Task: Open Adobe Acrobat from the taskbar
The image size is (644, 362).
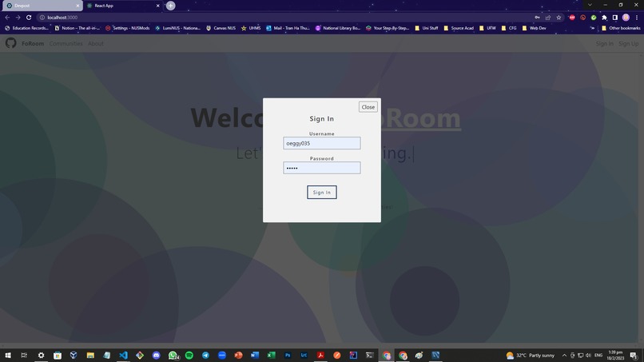Action: point(320,355)
